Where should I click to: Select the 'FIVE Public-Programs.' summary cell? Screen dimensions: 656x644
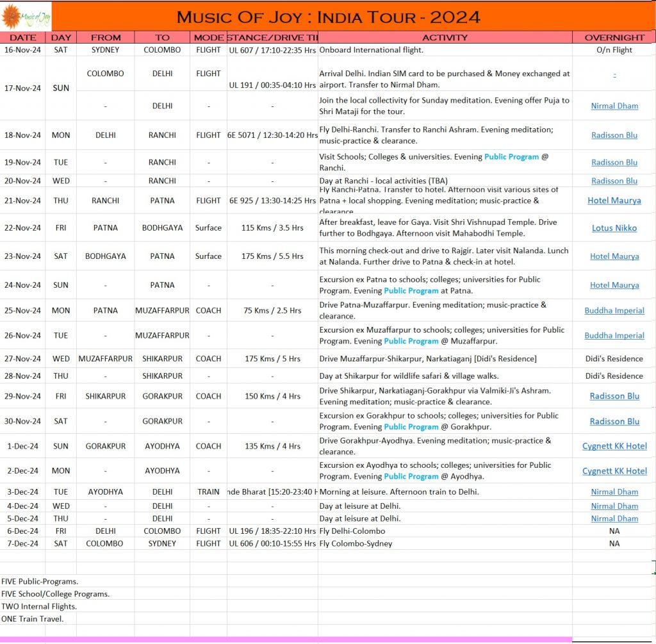pyautogui.click(x=40, y=581)
